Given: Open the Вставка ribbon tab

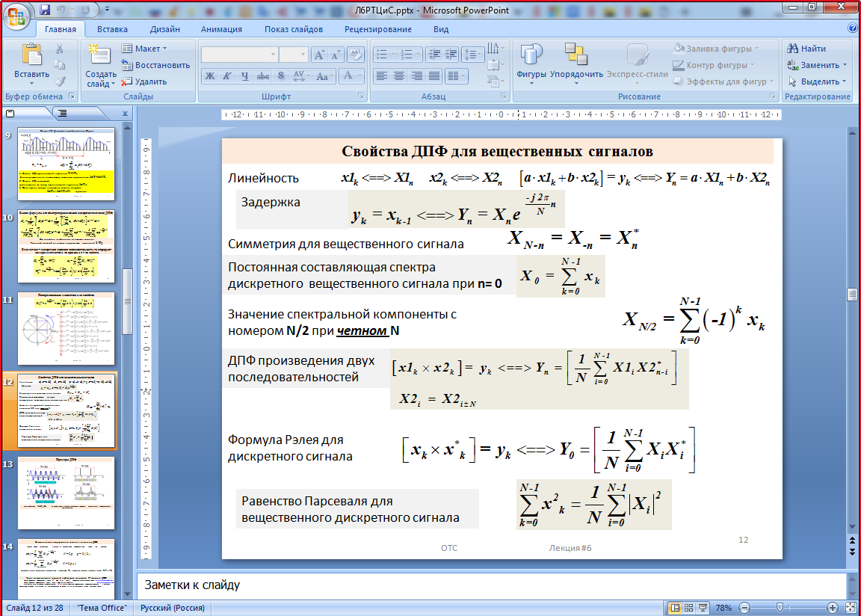Looking at the screenshot, I should (x=112, y=29).
